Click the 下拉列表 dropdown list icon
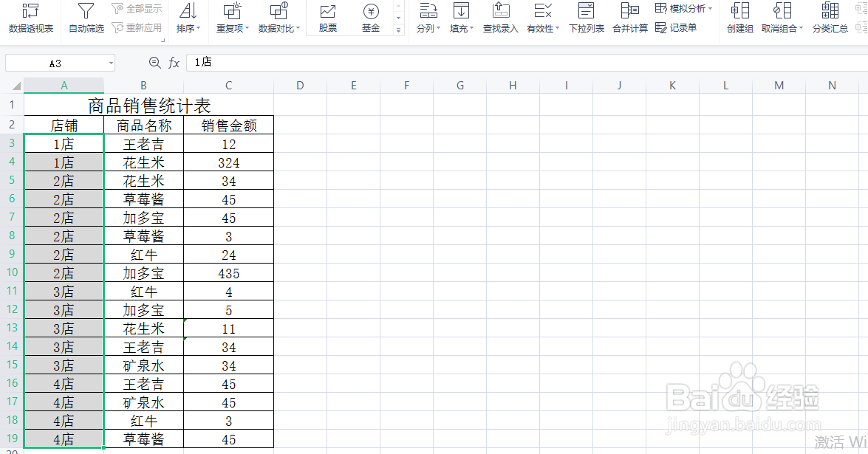The height and width of the screenshot is (454, 868). coord(587,11)
